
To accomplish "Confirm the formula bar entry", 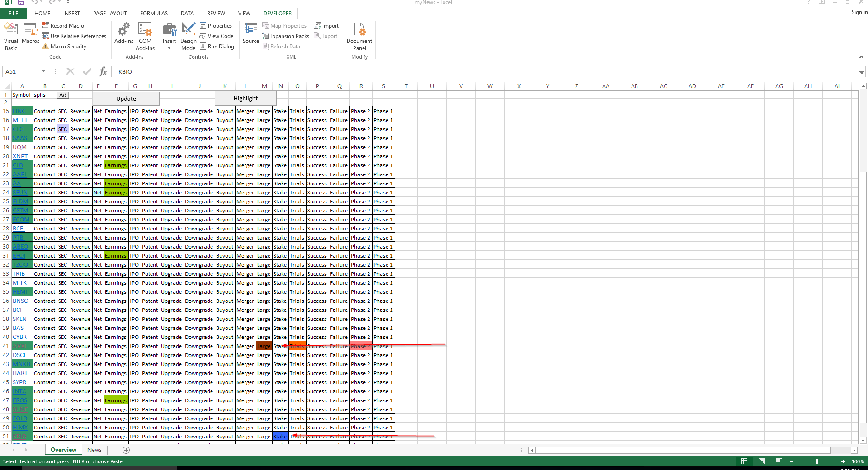I will pyautogui.click(x=87, y=71).
